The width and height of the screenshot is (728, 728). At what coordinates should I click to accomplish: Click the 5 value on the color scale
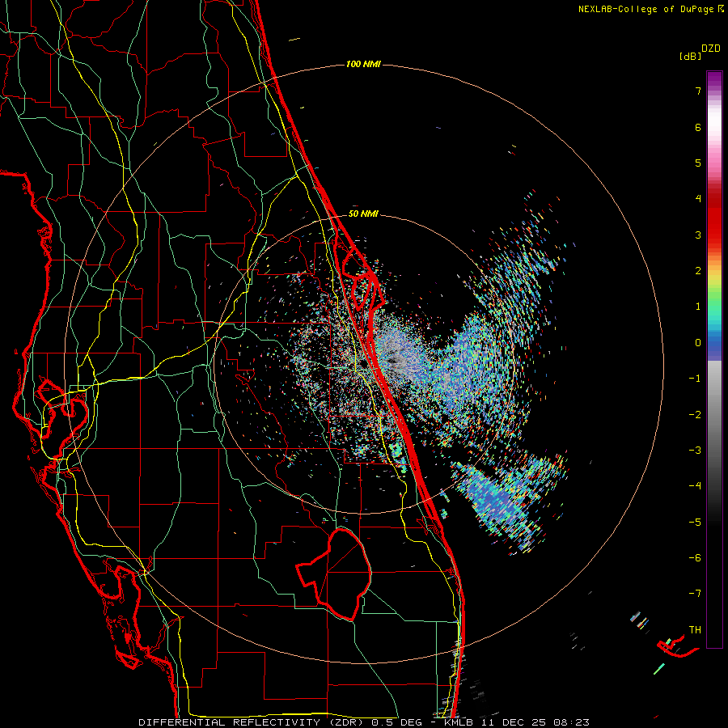click(x=698, y=163)
